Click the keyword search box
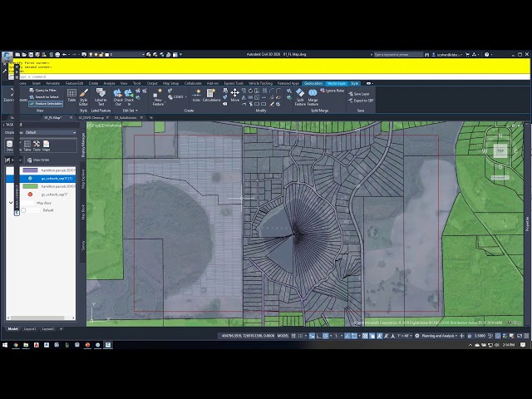This screenshot has height=399, width=532. point(397,54)
